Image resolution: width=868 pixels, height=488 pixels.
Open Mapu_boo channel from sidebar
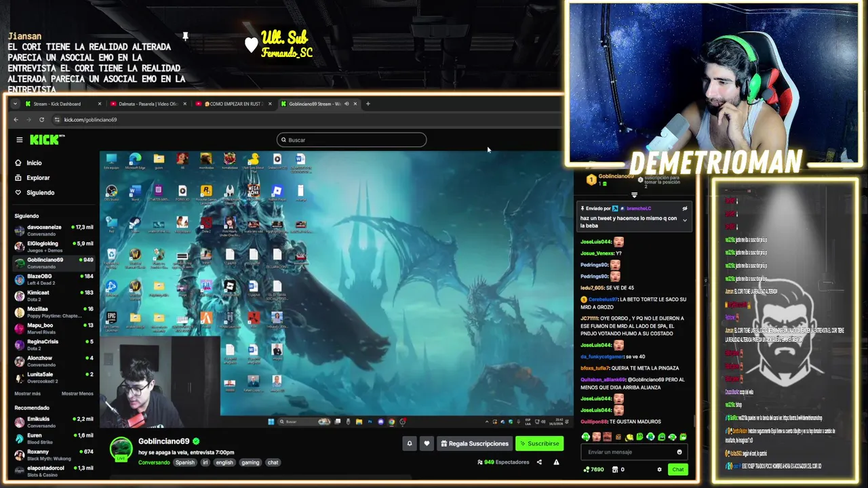(54, 328)
